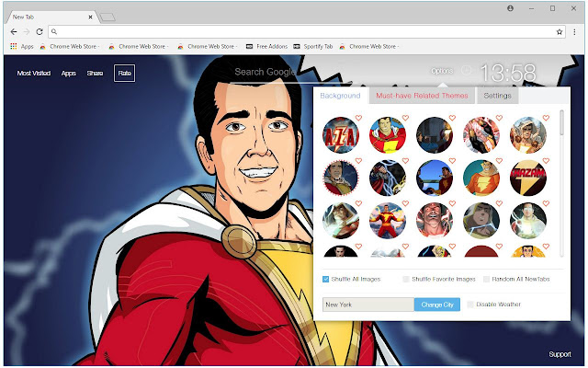Go back using the browser back arrow
The image size is (588, 368).
point(14,32)
